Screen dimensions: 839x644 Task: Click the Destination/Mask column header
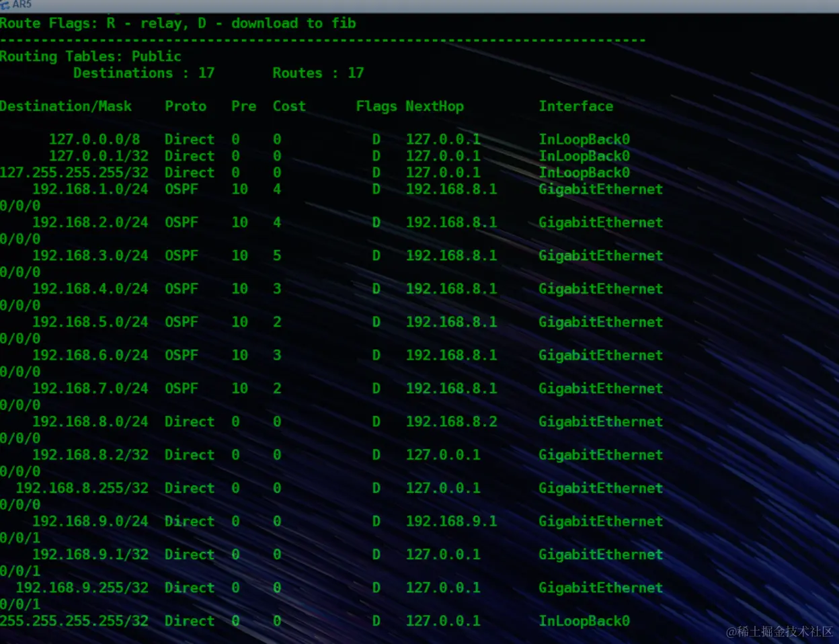tap(66, 106)
